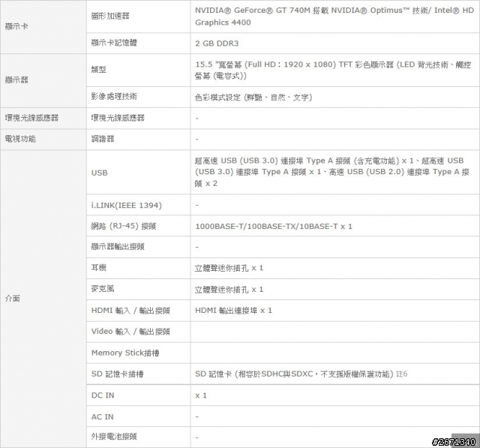
Task: Click the x 1 value for DC IN
Action: pyautogui.click(x=201, y=395)
